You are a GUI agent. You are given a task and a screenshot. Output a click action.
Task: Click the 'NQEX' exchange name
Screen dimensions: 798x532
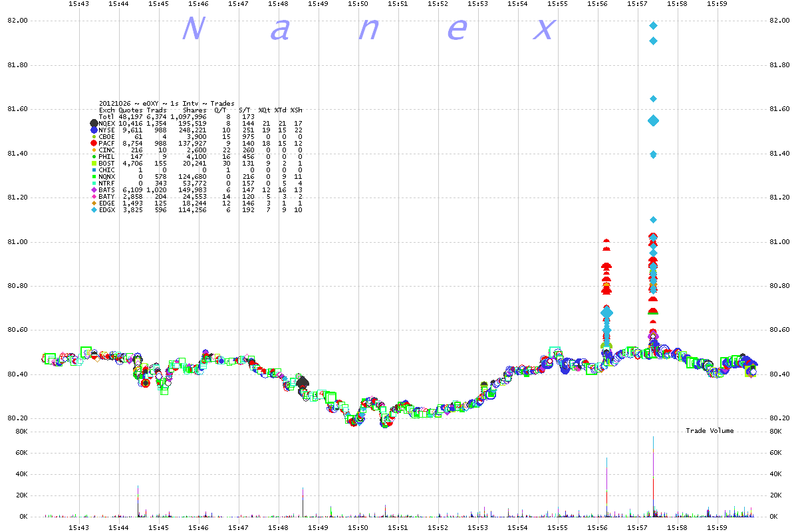pos(106,124)
